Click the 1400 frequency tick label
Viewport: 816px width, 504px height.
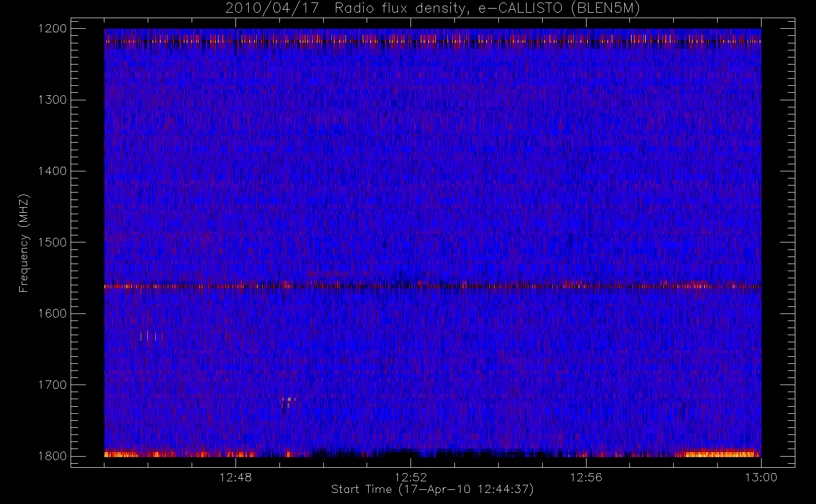pyautogui.click(x=52, y=171)
